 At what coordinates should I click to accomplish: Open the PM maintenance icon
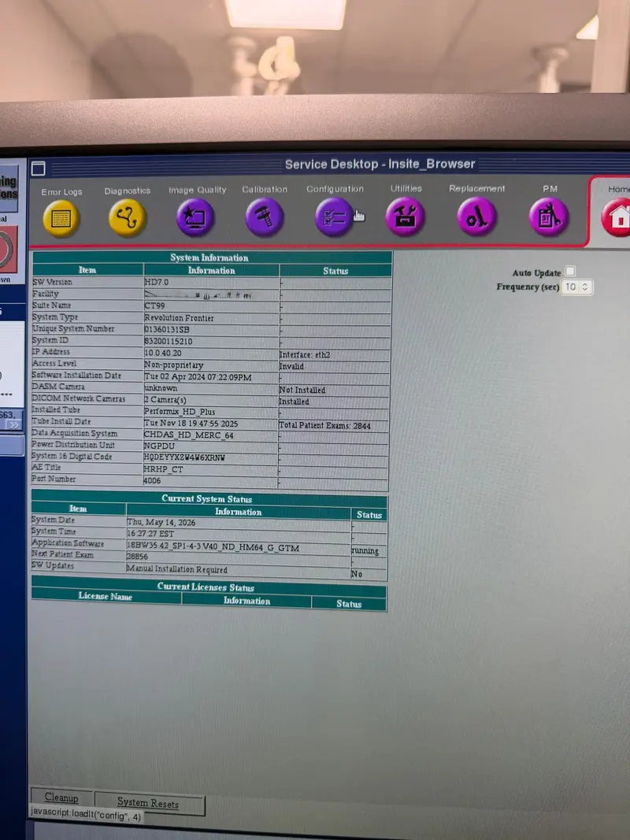(549, 216)
